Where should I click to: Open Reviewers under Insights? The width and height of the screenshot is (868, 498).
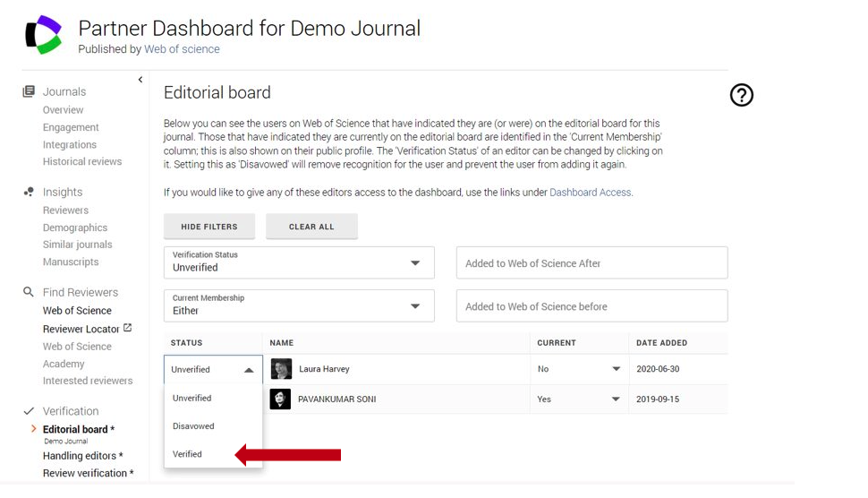coord(66,210)
